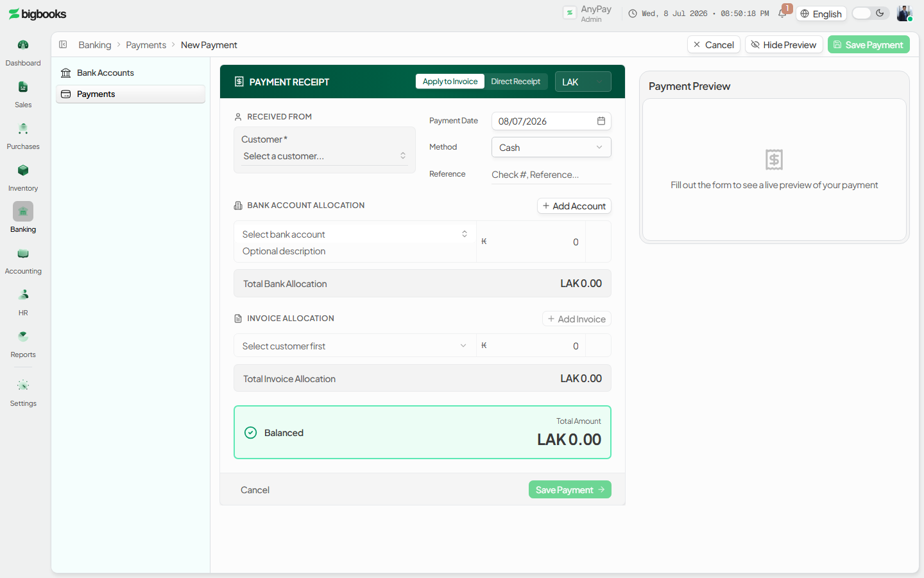Click the Received From person icon
Image resolution: width=924 pixels, height=578 pixels.
tap(238, 117)
